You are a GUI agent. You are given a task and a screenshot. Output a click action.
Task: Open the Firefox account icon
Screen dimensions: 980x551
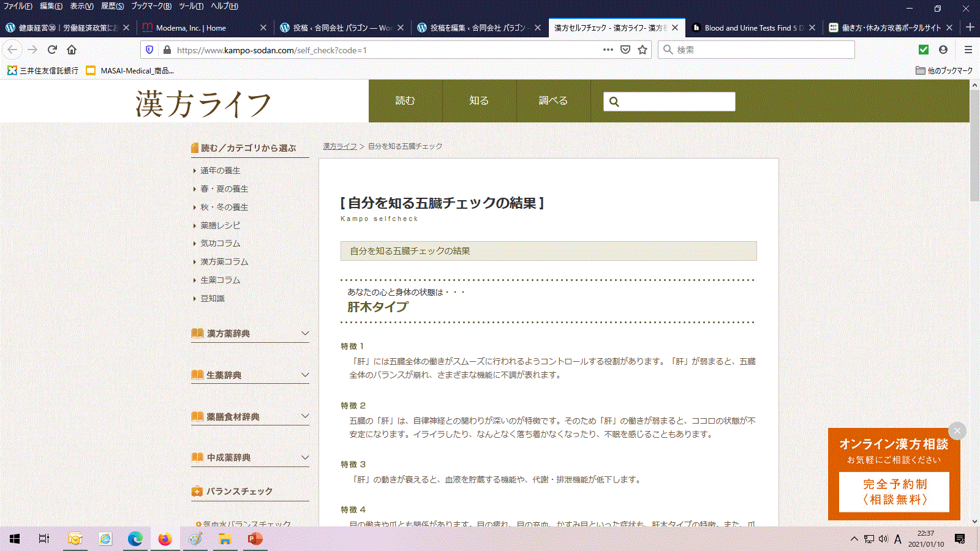click(943, 50)
